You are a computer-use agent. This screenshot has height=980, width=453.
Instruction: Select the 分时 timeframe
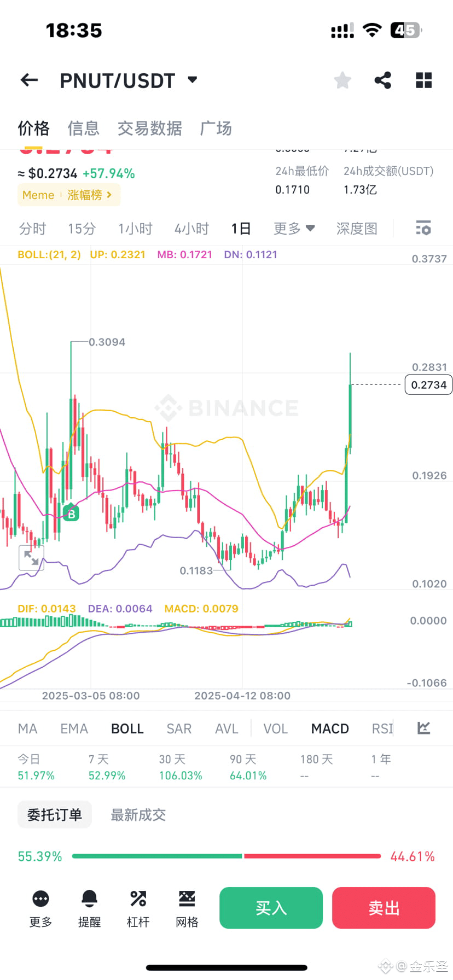click(x=32, y=229)
